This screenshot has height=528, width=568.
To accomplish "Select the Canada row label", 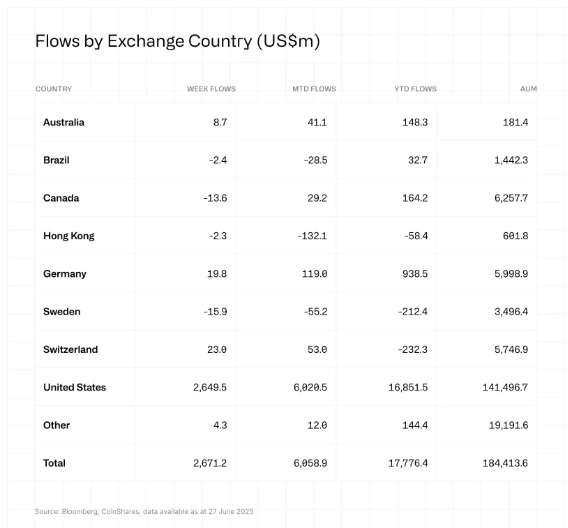I will [61, 198].
